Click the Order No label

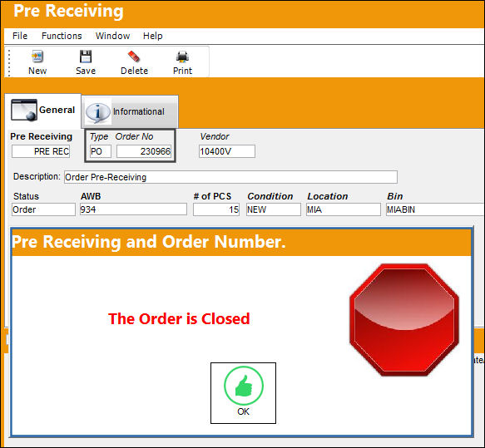coord(134,136)
